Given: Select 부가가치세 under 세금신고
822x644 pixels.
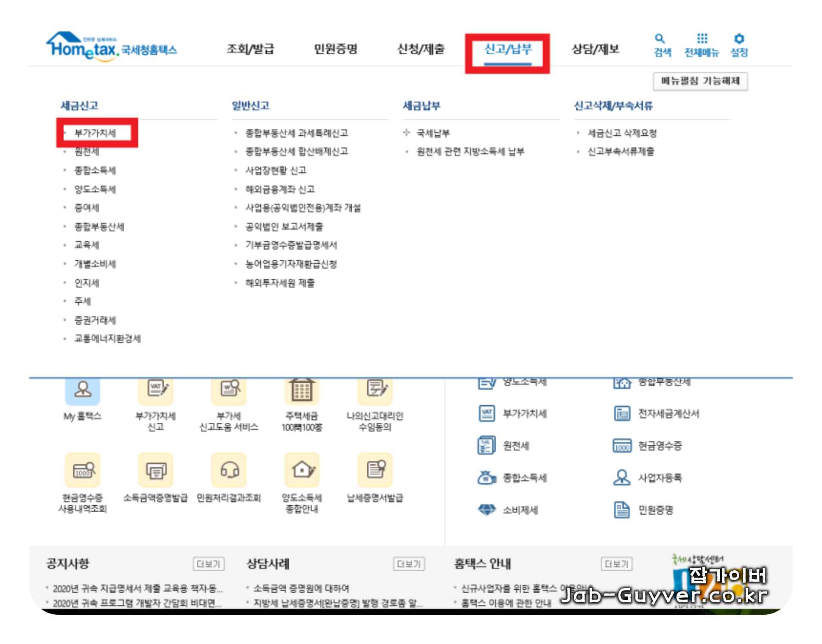Looking at the screenshot, I should point(95,133).
